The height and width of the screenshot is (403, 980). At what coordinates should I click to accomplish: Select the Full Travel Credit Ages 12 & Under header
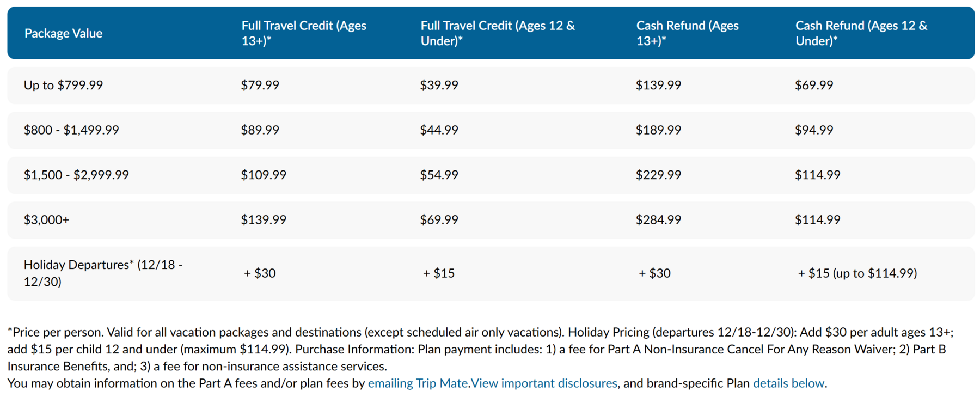(x=498, y=33)
